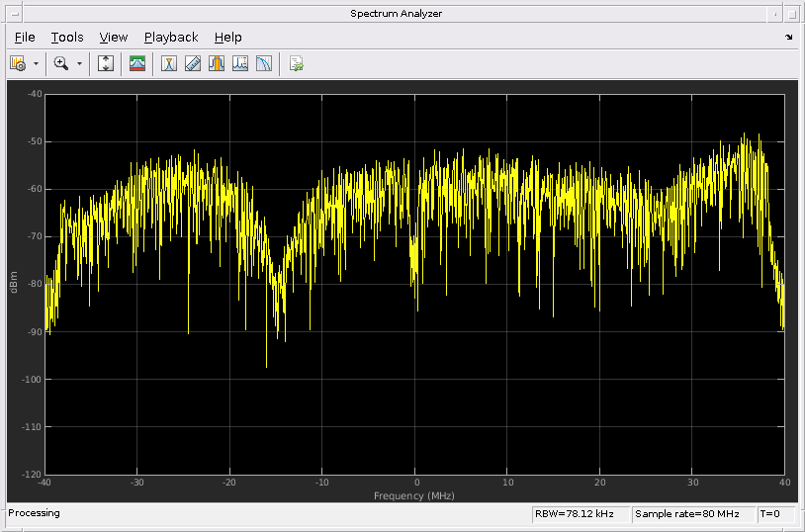
Task: Open the Playback menu
Action: (171, 38)
